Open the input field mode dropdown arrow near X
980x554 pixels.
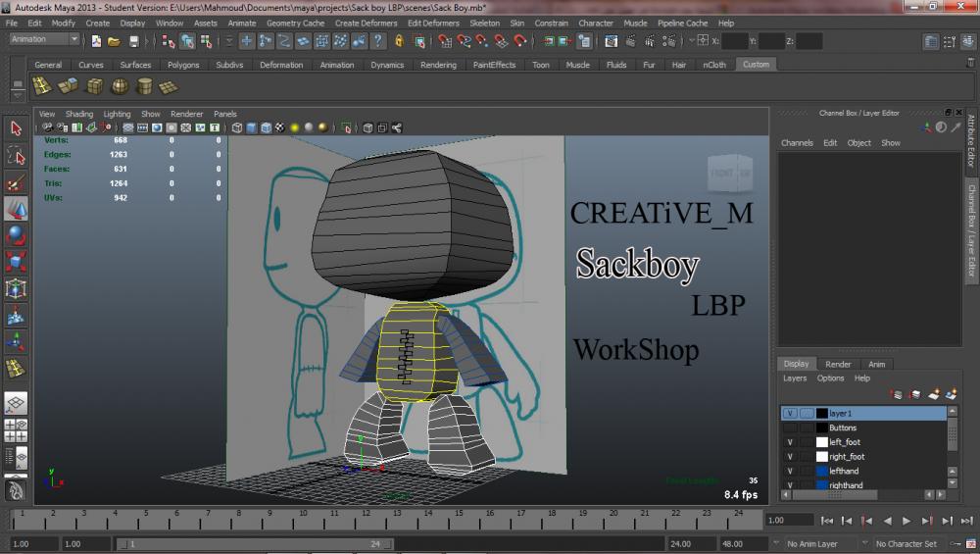[x=691, y=40]
